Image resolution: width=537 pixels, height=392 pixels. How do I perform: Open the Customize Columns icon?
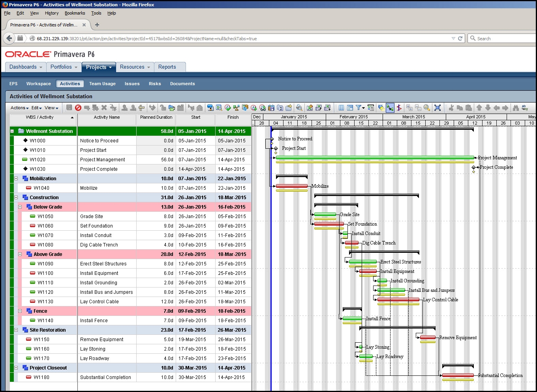tap(341, 108)
